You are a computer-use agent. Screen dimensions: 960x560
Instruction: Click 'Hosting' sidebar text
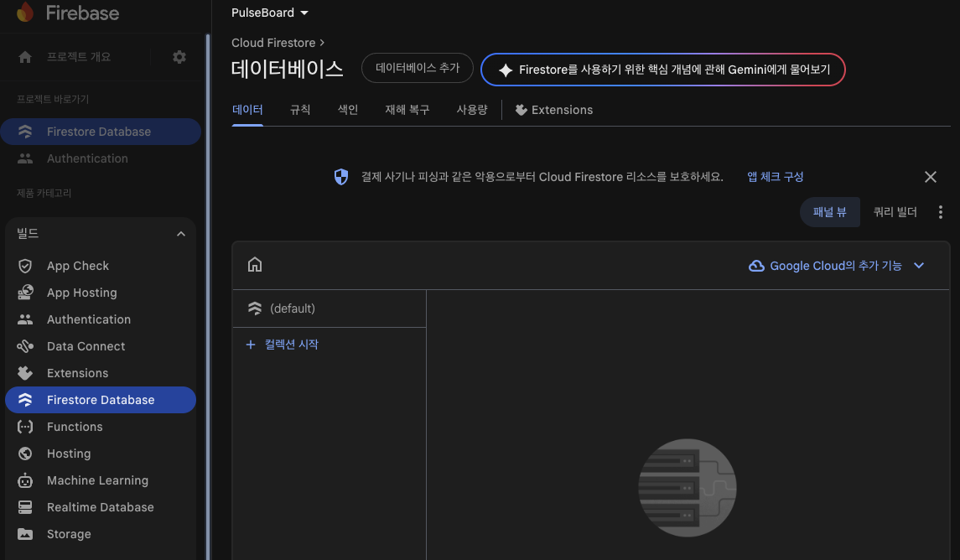coord(69,454)
